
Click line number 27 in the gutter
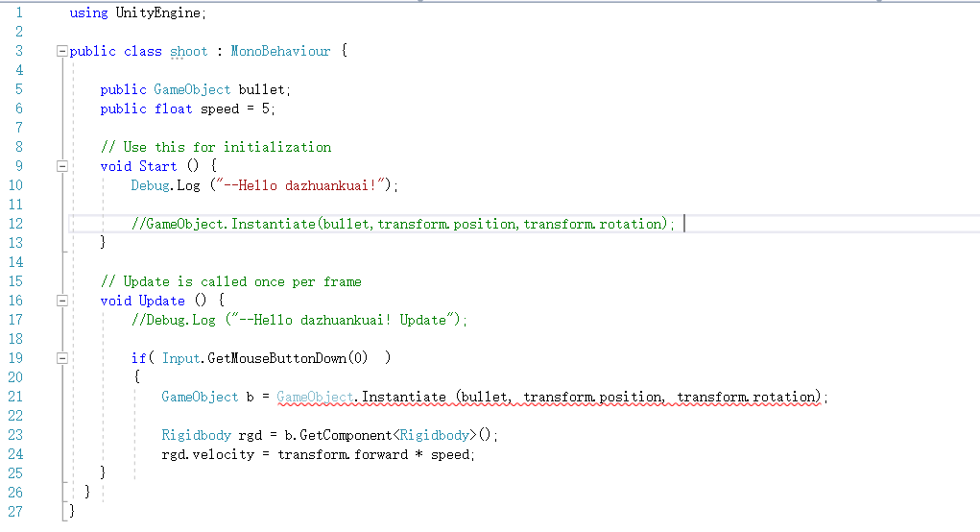click(15, 512)
